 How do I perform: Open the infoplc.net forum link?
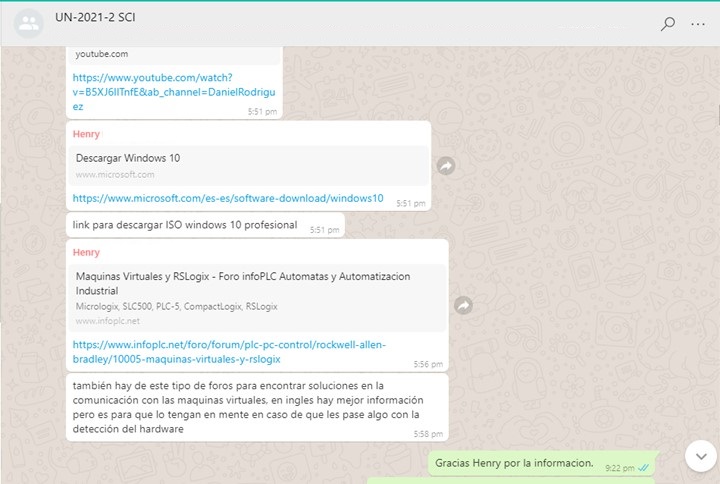coord(228,351)
